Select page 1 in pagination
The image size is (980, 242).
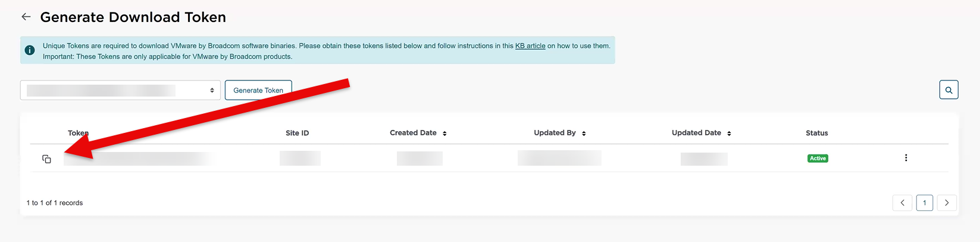coord(924,203)
